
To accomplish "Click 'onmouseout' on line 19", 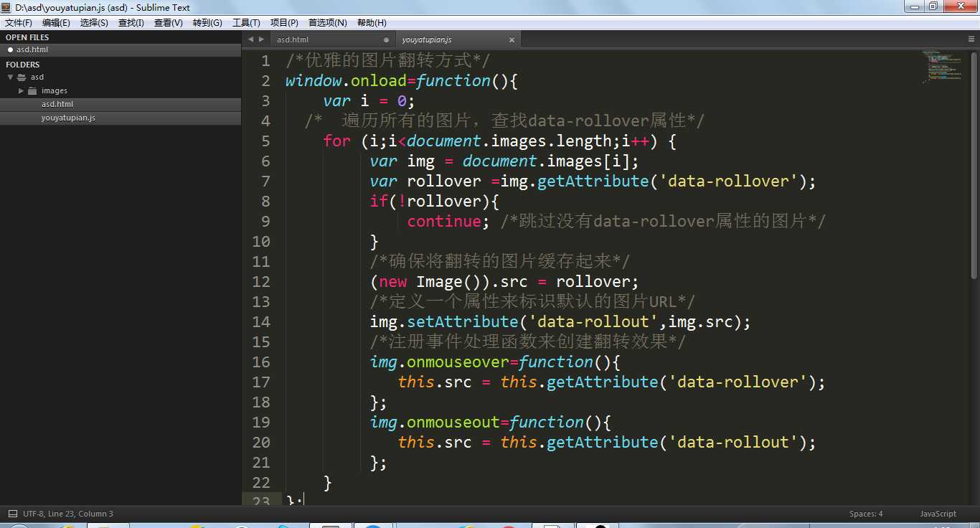I will [453, 423].
